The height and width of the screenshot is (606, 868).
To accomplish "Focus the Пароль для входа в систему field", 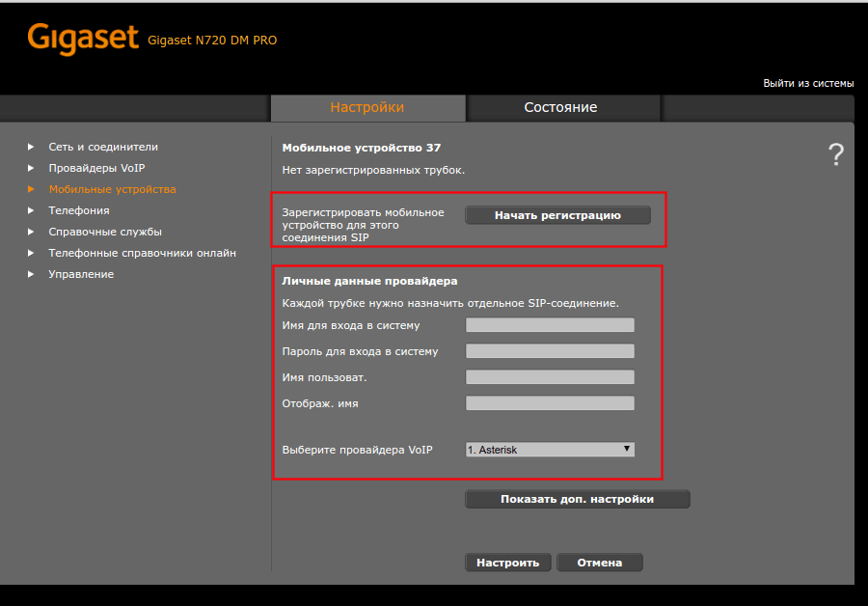I will [x=550, y=351].
